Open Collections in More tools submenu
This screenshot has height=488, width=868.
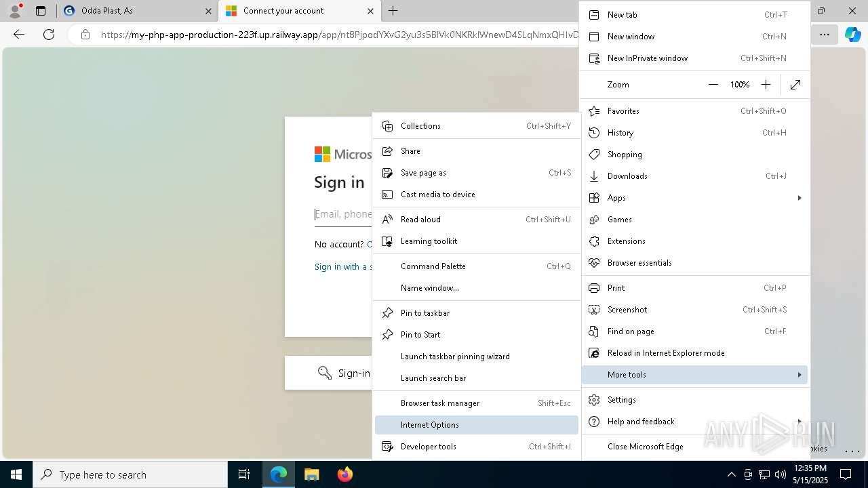[x=476, y=125]
